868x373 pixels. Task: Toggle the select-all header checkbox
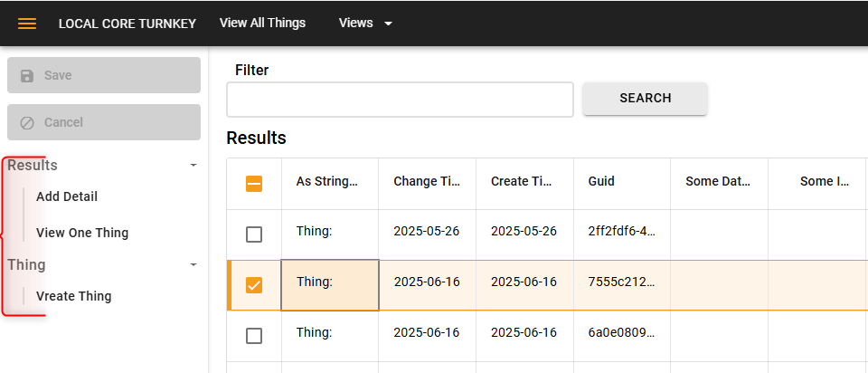click(254, 184)
